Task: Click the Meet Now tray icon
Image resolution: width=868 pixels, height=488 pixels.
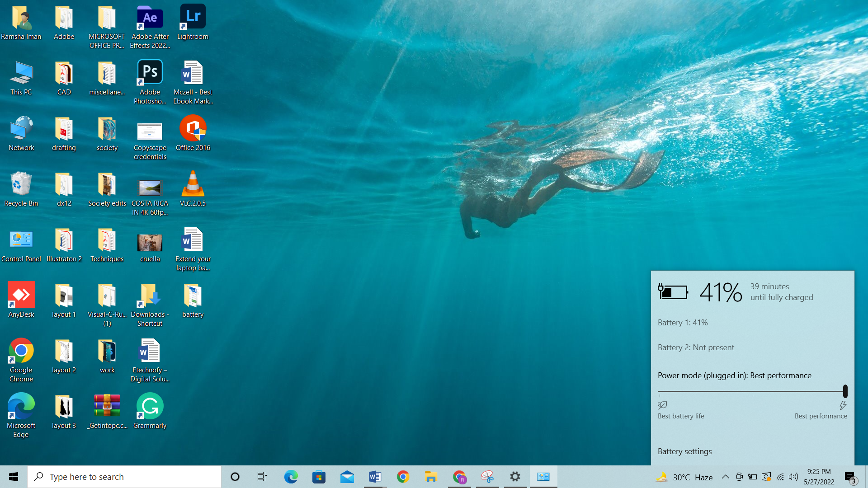Action: click(739, 477)
